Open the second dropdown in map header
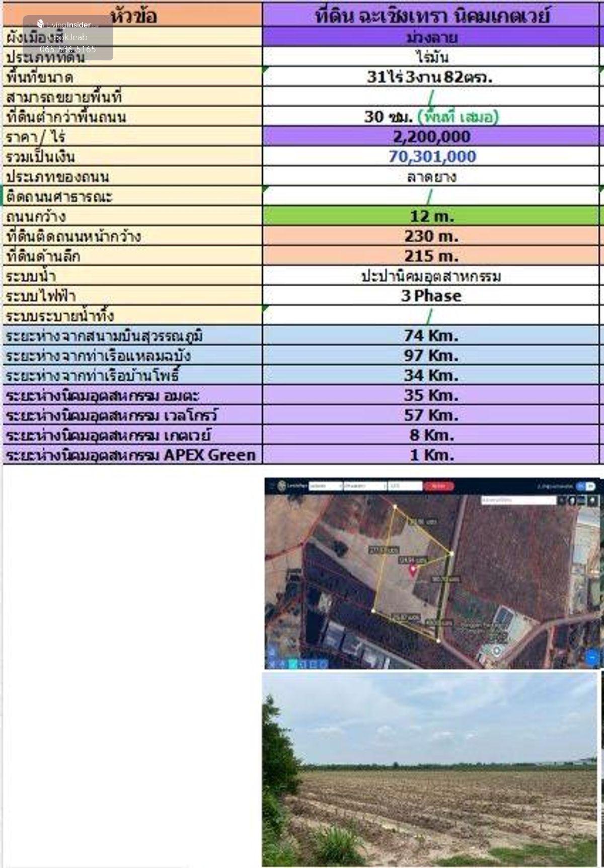The height and width of the screenshot is (868, 604). (364, 486)
